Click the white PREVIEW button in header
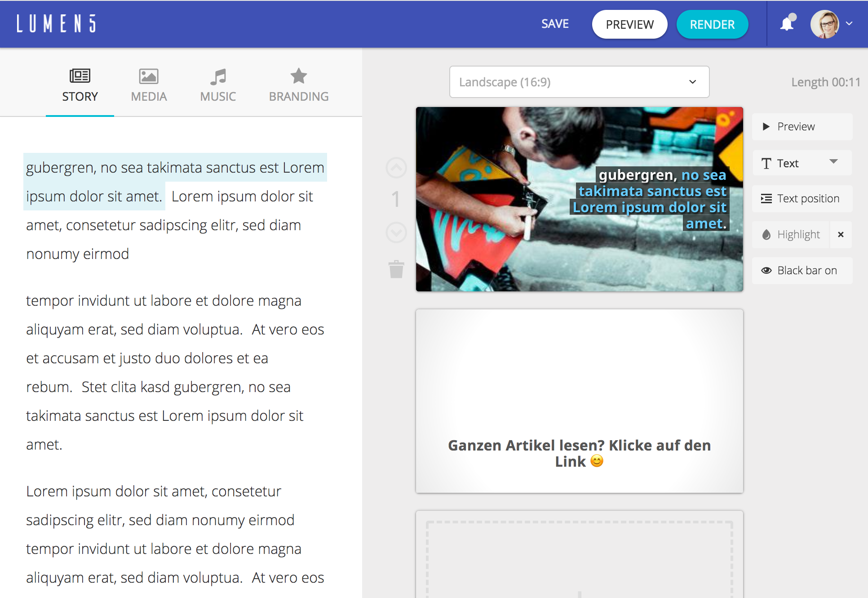The image size is (868, 598). [629, 24]
